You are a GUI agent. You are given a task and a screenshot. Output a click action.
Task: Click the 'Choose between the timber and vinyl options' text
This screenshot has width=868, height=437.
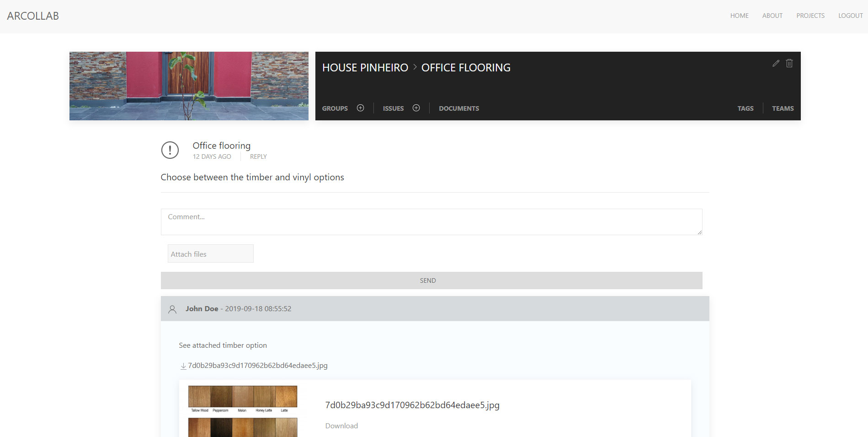[x=252, y=178]
